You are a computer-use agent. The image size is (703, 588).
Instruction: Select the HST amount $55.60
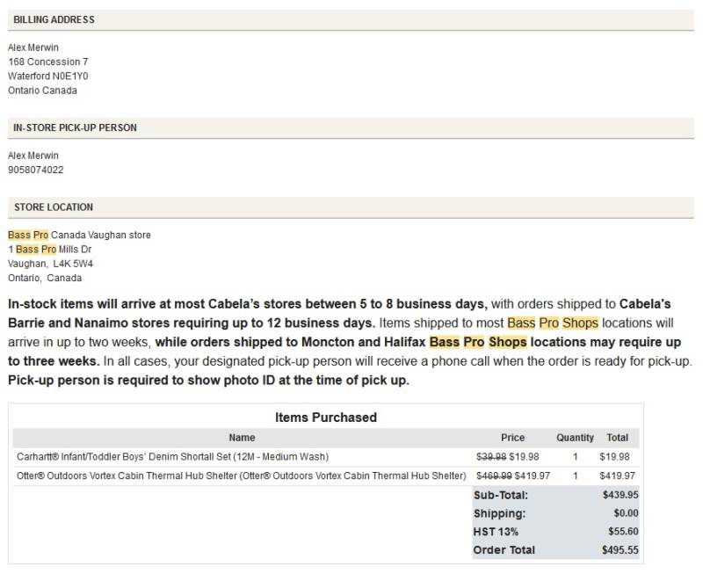623,532
